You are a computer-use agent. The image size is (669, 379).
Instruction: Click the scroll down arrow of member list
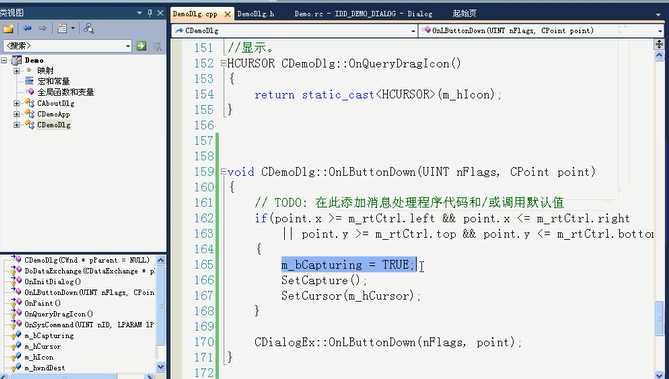tap(160, 366)
